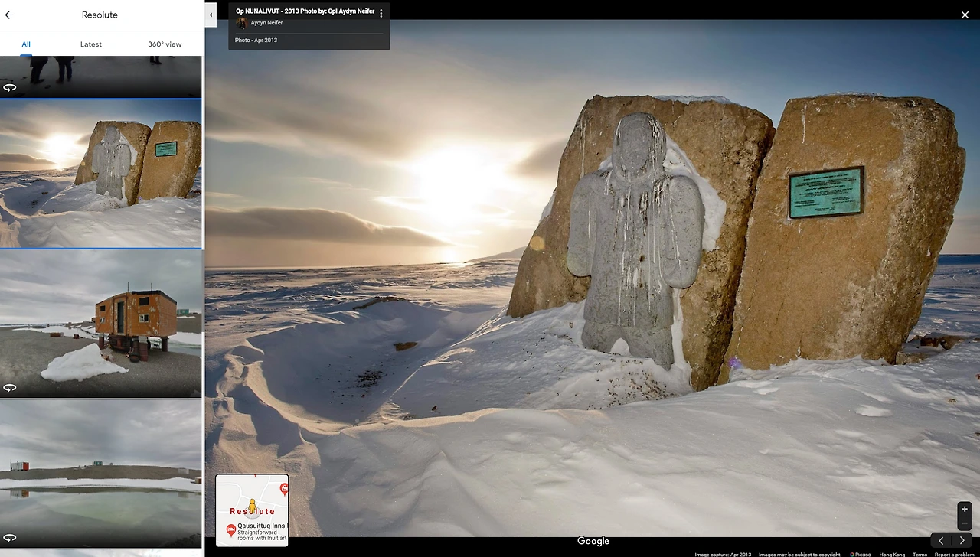Image resolution: width=980 pixels, height=557 pixels.
Task: Click the Pegman on the minimap
Action: coord(252,506)
